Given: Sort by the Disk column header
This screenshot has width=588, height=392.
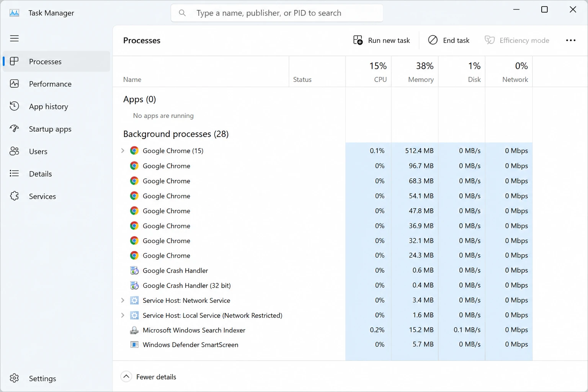Looking at the screenshot, I should (462, 72).
